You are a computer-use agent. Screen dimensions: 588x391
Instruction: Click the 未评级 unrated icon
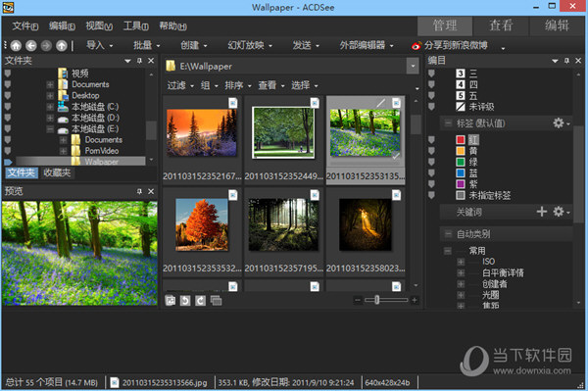[461, 107]
